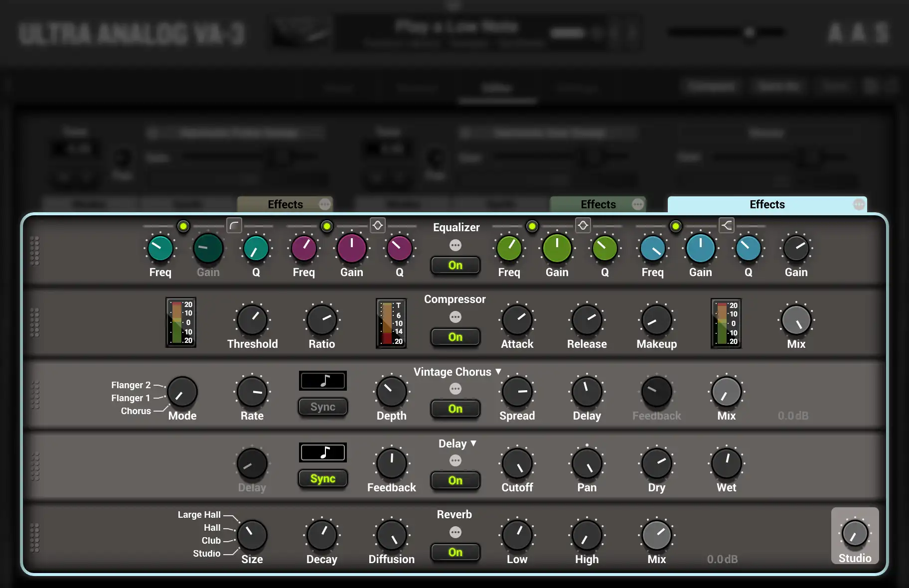Switch to the middle green Effects tab
The width and height of the screenshot is (909, 588).
tap(598, 205)
